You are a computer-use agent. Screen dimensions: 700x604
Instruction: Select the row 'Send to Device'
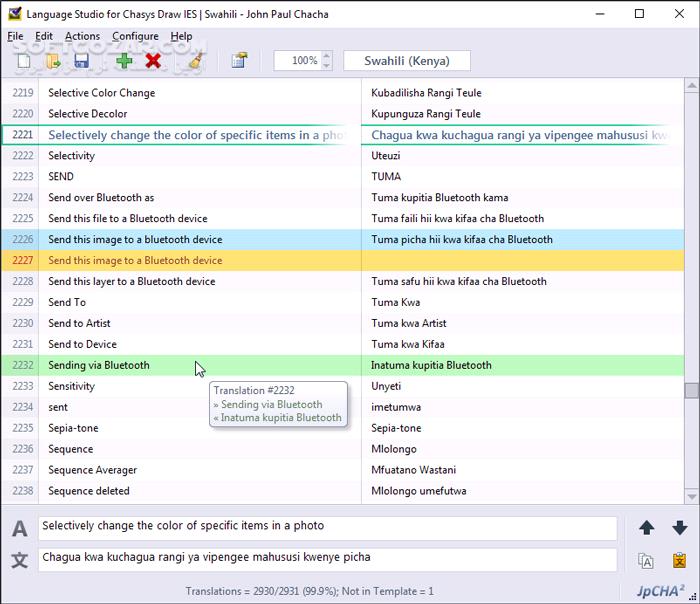(343, 344)
